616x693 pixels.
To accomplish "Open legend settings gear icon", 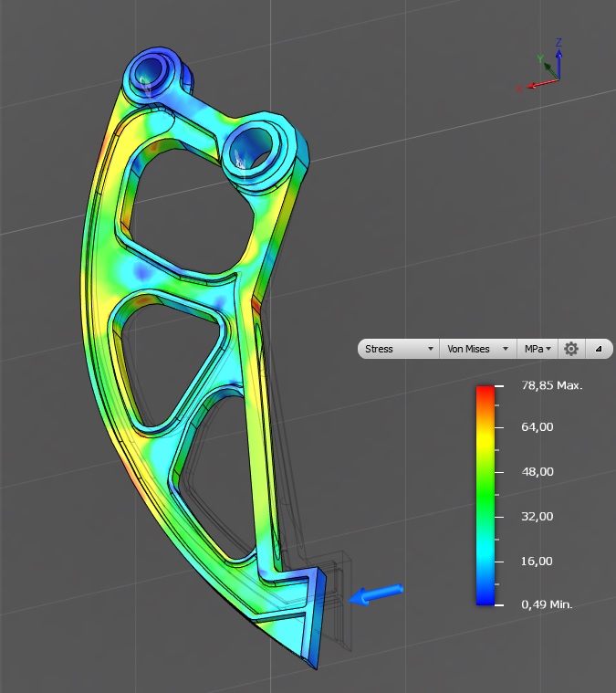I will point(571,349).
